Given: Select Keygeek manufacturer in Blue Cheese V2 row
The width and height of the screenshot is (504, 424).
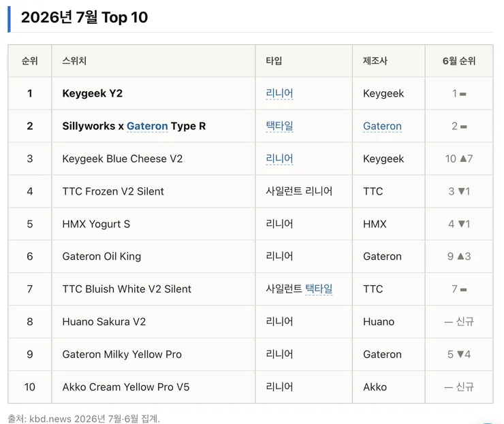Looking at the screenshot, I should pyautogui.click(x=383, y=159).
